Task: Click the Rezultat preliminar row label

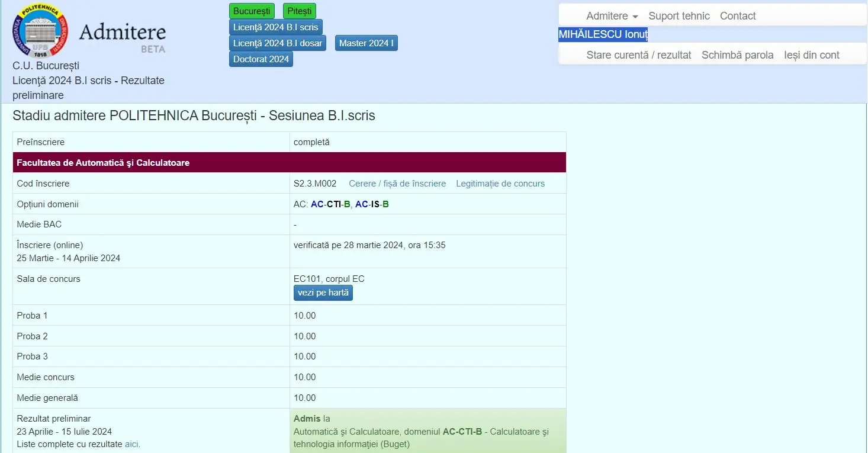Action: pos(54,419)
